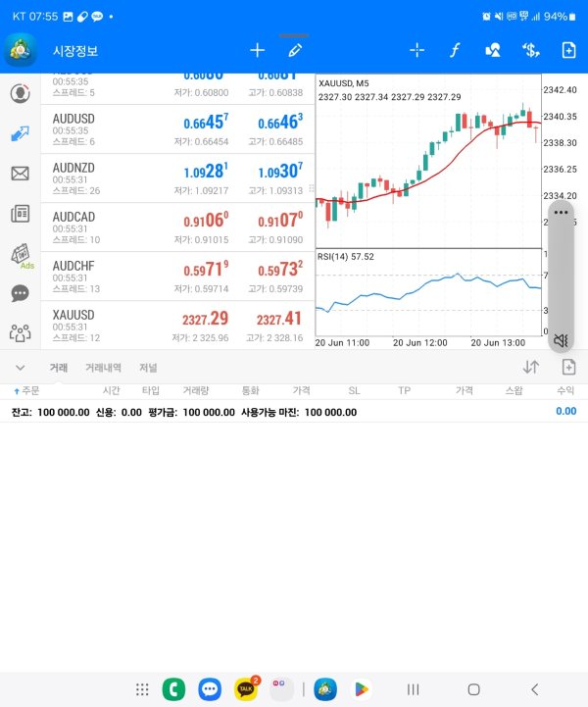Open the chat bubble icon in sidebar
The image size is (588, 707).
[20, 293]
